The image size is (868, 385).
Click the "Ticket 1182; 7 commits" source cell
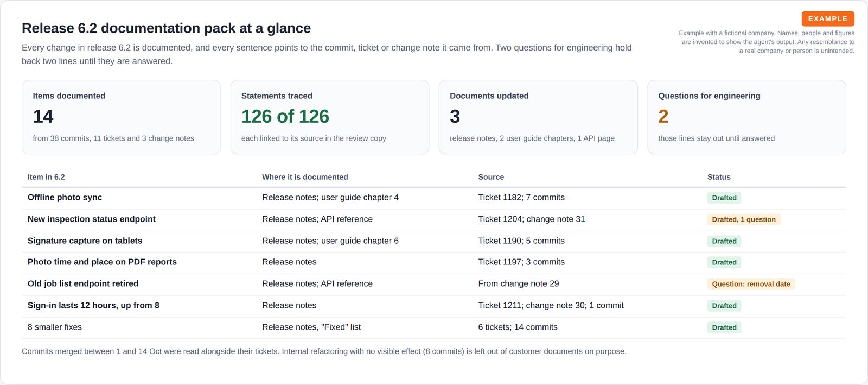pyautogui.click(x=521, y=198)
